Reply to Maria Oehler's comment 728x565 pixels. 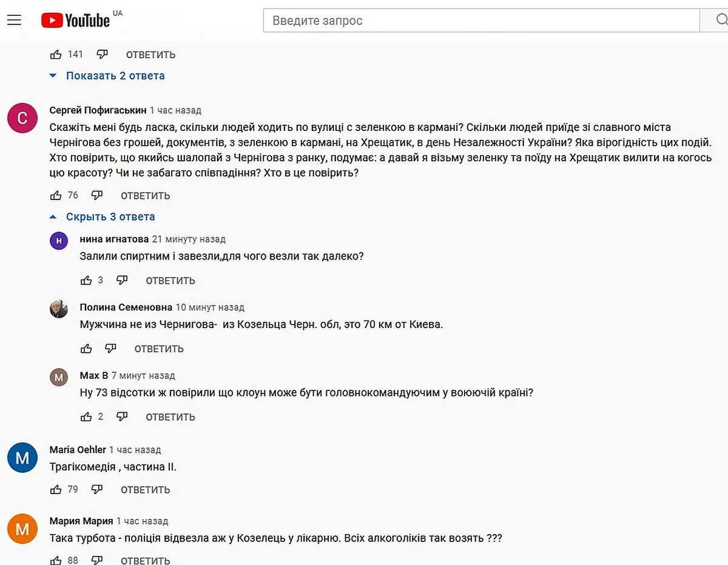coord(145,490)
